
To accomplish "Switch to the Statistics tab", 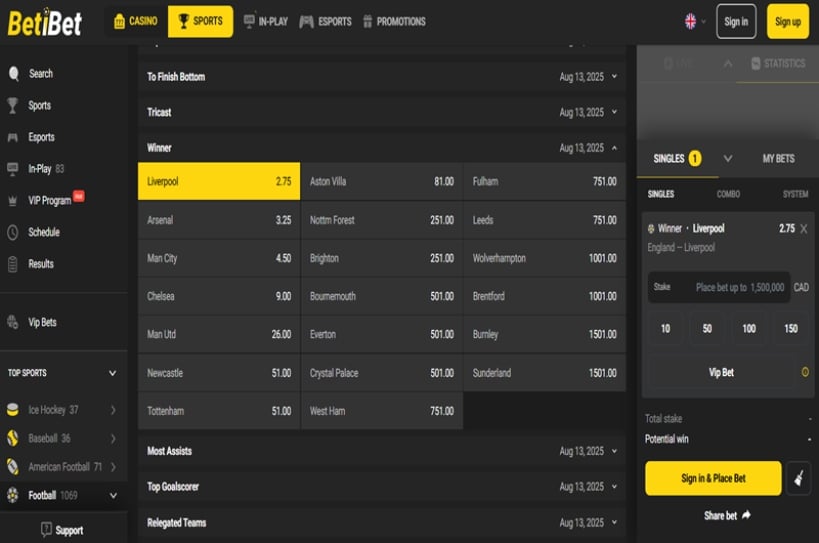I will point(778,64).
